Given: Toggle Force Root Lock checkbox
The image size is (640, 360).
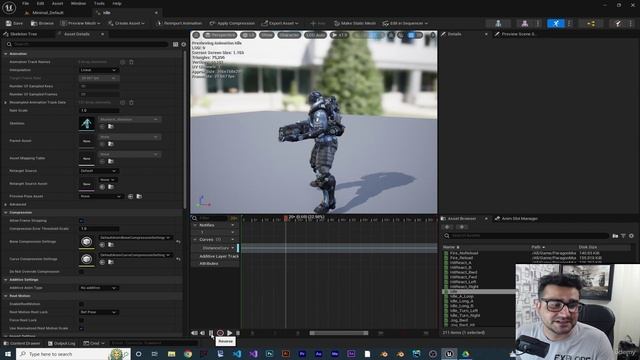Looking at the screenshot, I should pos(81,320).
